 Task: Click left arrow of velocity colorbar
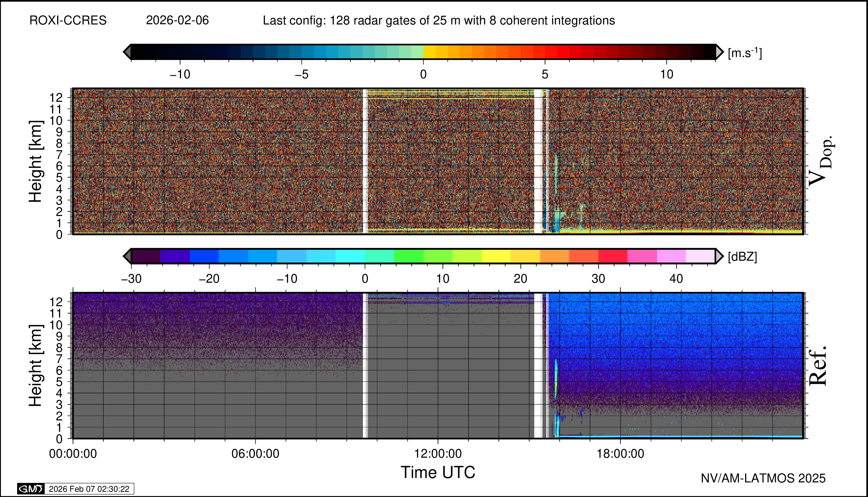127,52
